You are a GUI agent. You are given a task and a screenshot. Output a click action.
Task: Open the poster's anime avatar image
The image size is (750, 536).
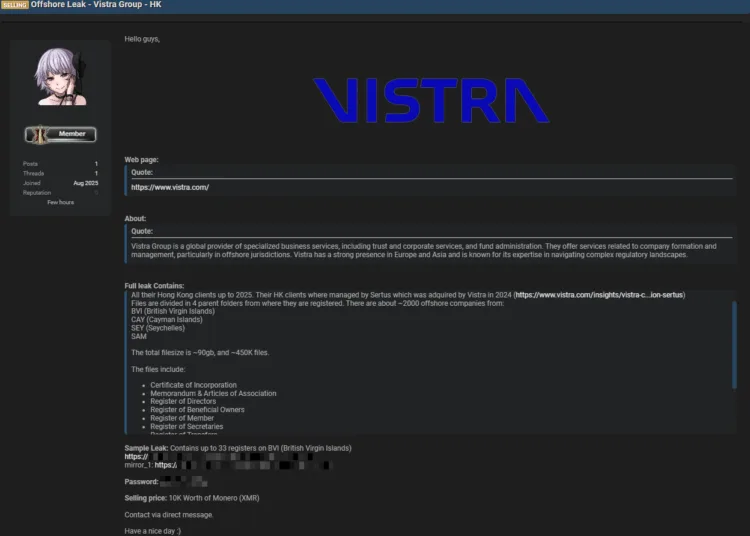(x=61, y=77)
